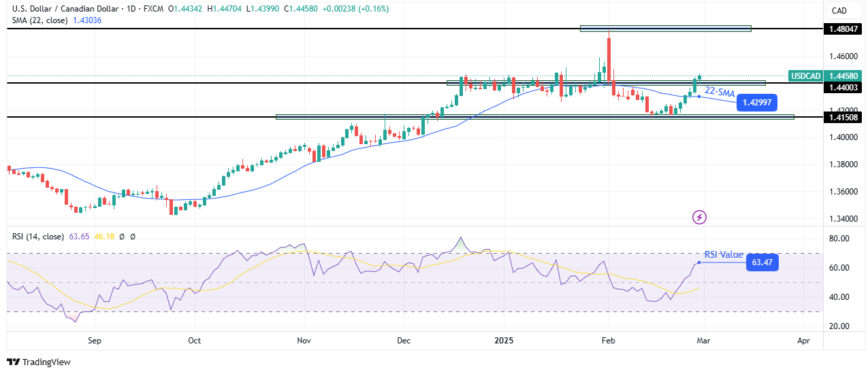Image resolution: width=868 pixels, height=374 pixels.
Task: Click the RSI Value line endpoint dot
Action: tap(699, 262)
